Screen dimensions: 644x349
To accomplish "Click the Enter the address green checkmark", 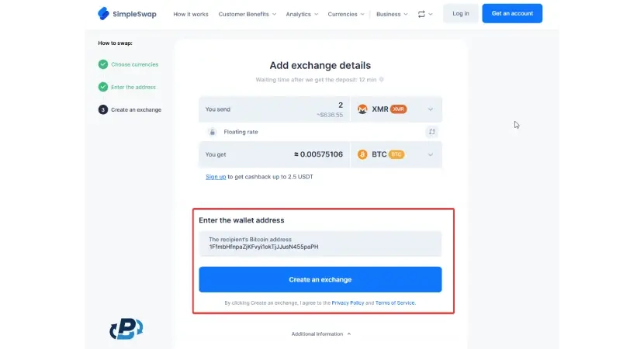I will [x=103, y=87].
